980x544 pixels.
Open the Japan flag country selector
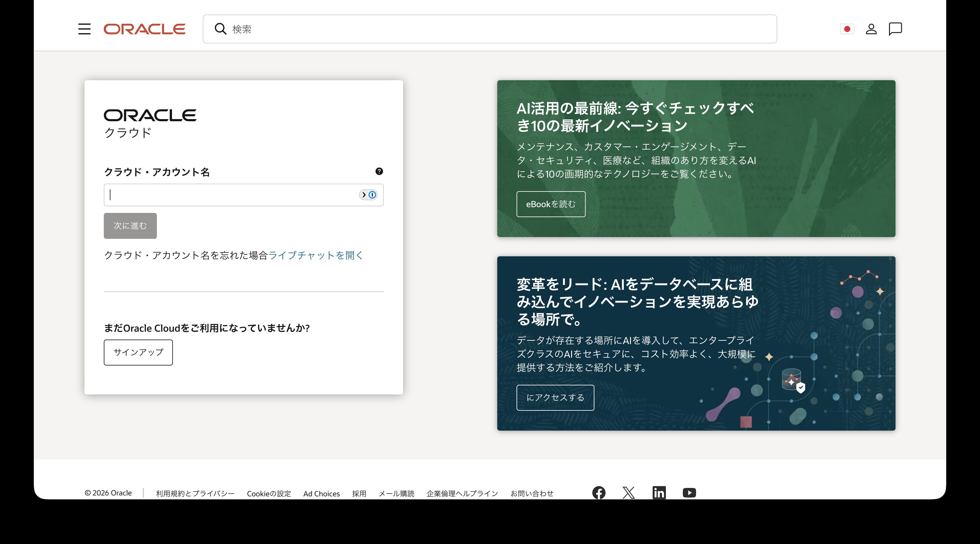point(847,29)
